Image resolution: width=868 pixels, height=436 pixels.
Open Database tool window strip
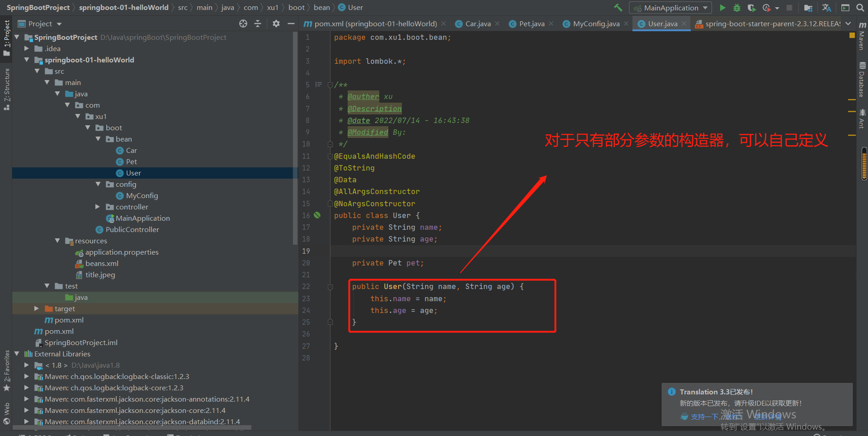tap(862, 80)
